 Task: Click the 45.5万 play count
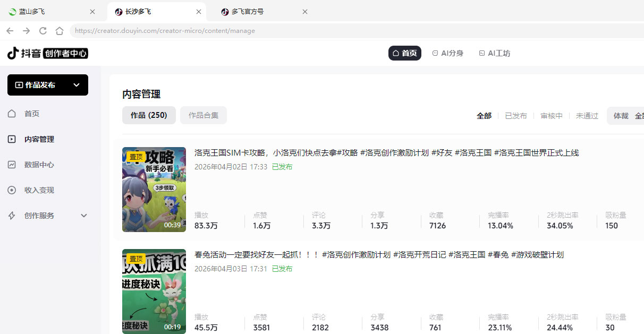click(206, 328)
